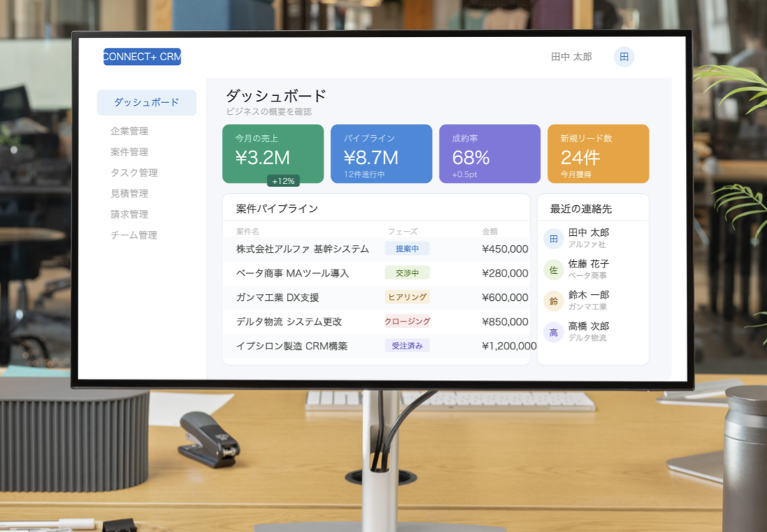767x532 pixels.
Task: Select 鈴木 一郎's avatar in the contacts panel
Action: (553, 300)
